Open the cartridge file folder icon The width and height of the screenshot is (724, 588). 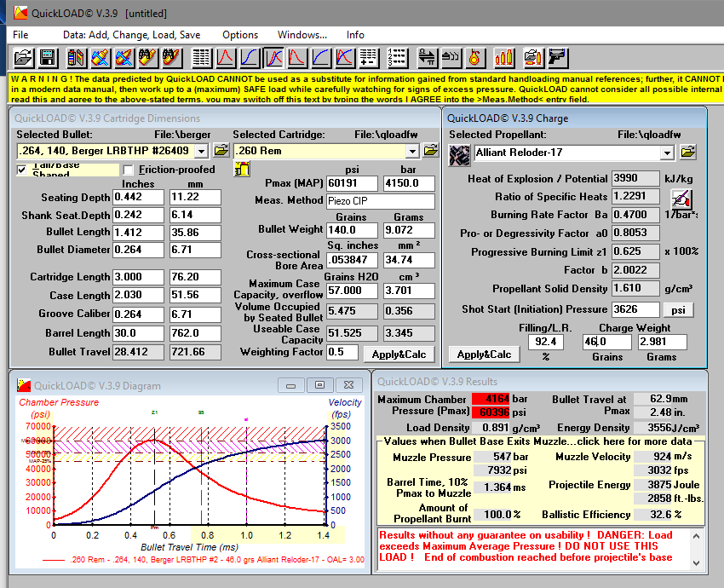tap(431, 150)
